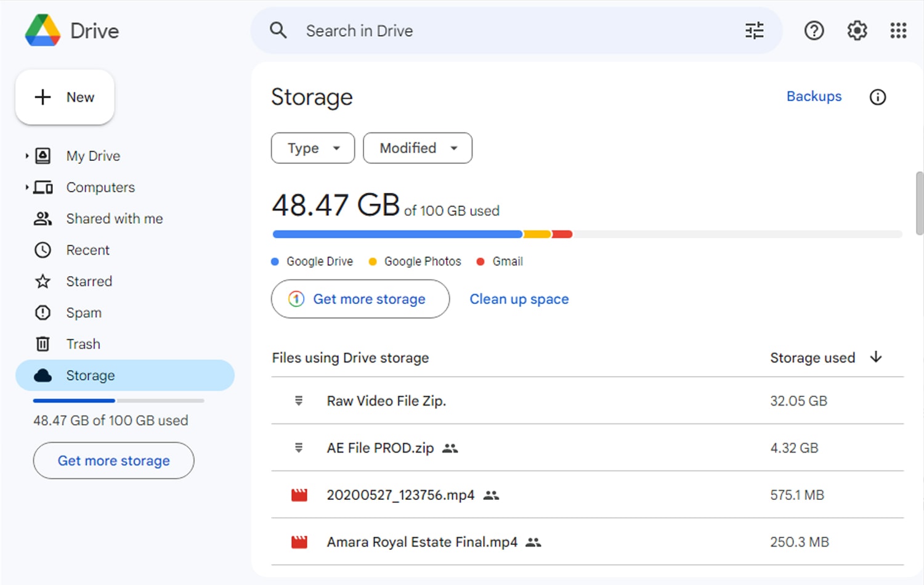Click the Starred star icon
The height and width of the screenshot is (585, 924).
(42, 281)
